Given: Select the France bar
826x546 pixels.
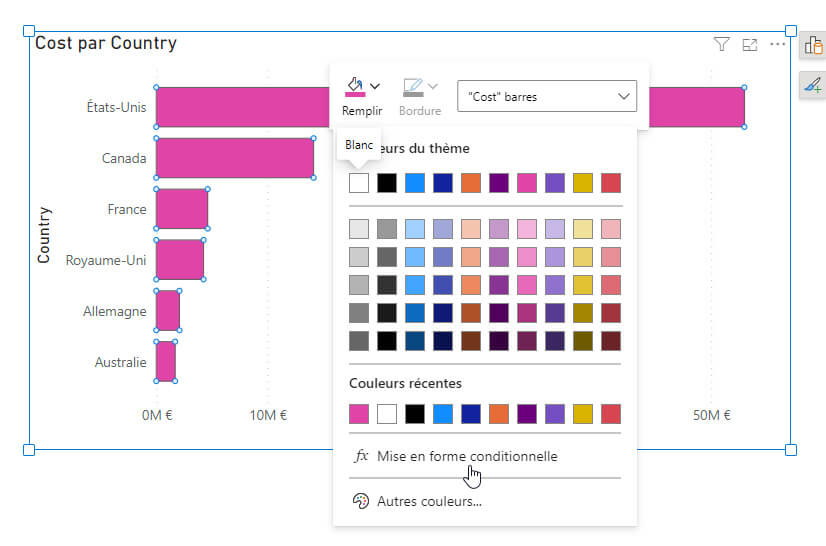Looking at the screenshot, I should [182, 209].
